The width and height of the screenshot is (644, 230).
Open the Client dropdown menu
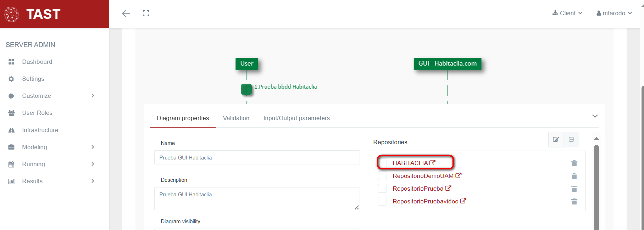click(567, 13)
